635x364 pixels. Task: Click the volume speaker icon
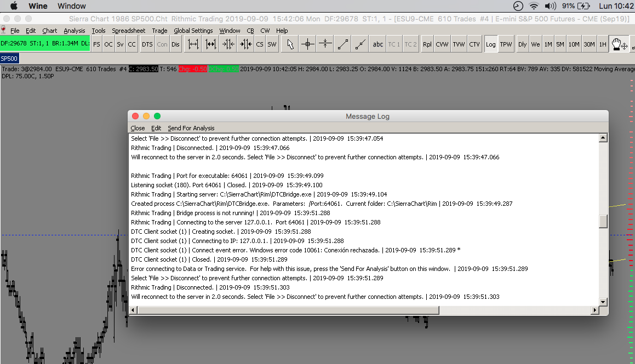pyautogui.click(x=550, y=6)
